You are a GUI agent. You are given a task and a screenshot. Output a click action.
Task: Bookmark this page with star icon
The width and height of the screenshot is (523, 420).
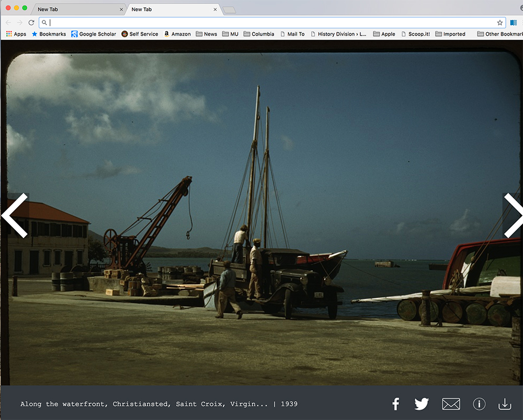[x=500, y=22]
